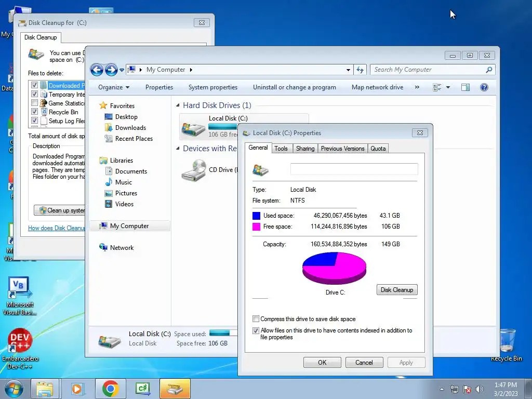This screenshot has height=399, width=532.
Task: Click How does Disk Cleanup work link
Action: tap(56, 228)
